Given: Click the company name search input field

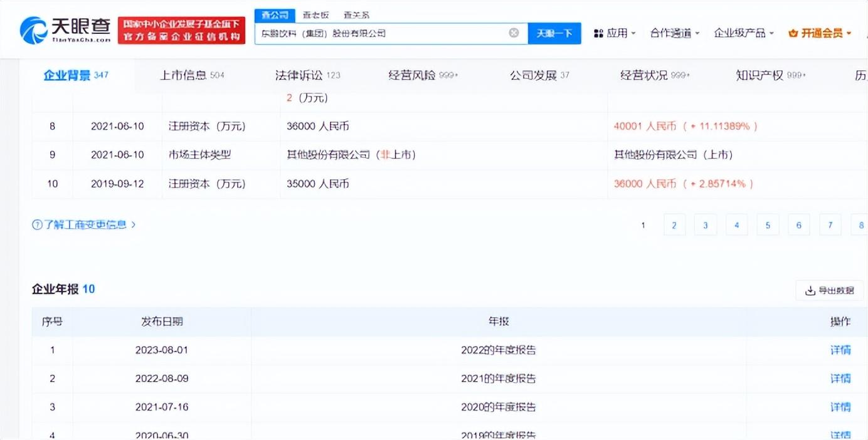Looking at the screenshot, I should click(383, 33).
